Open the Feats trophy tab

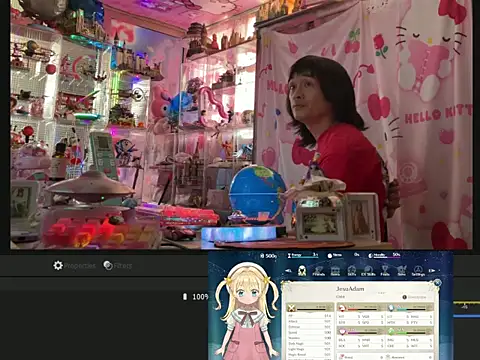tap(385, 271)
